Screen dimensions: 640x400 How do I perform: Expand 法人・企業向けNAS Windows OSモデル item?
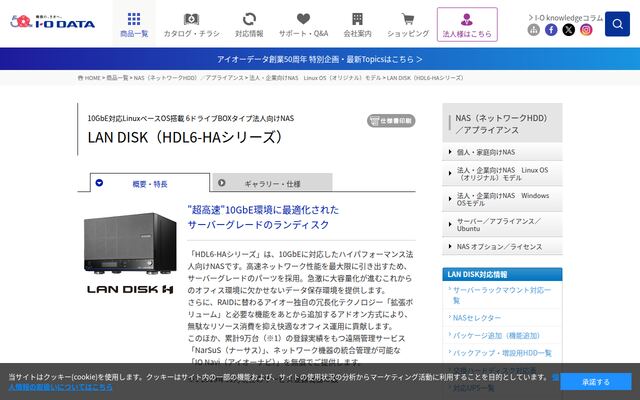(x=502, y=199)
